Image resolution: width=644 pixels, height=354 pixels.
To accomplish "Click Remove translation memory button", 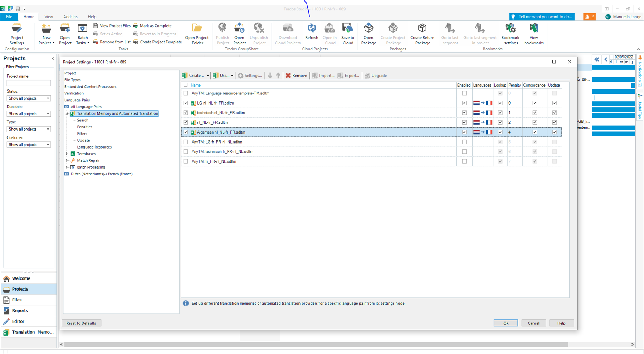I will [296, 76].
